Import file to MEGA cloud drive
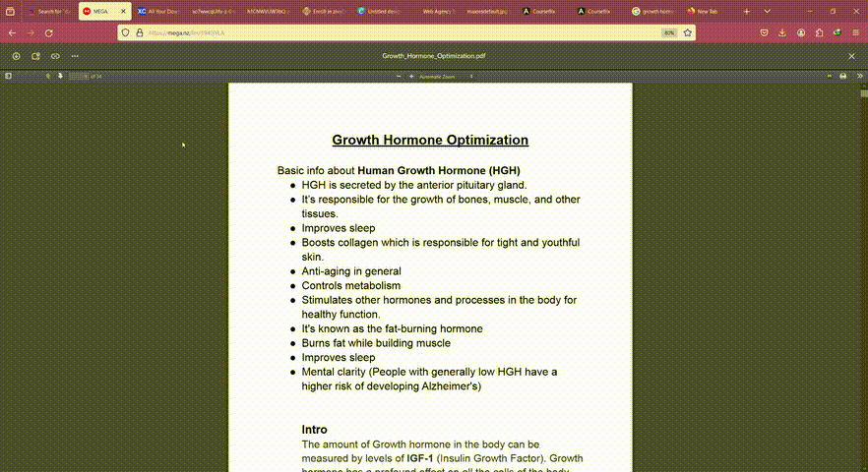This screenshot has height=472, width=868. [x=35, y=56]
